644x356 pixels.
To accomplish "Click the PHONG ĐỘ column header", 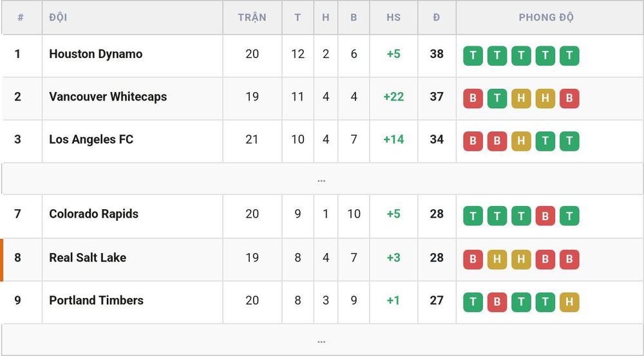I will [x=546, y=17].
